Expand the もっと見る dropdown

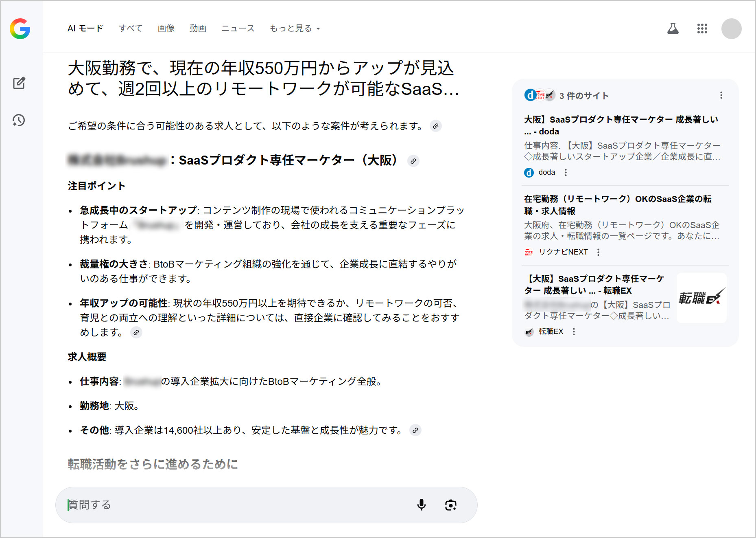295,28
